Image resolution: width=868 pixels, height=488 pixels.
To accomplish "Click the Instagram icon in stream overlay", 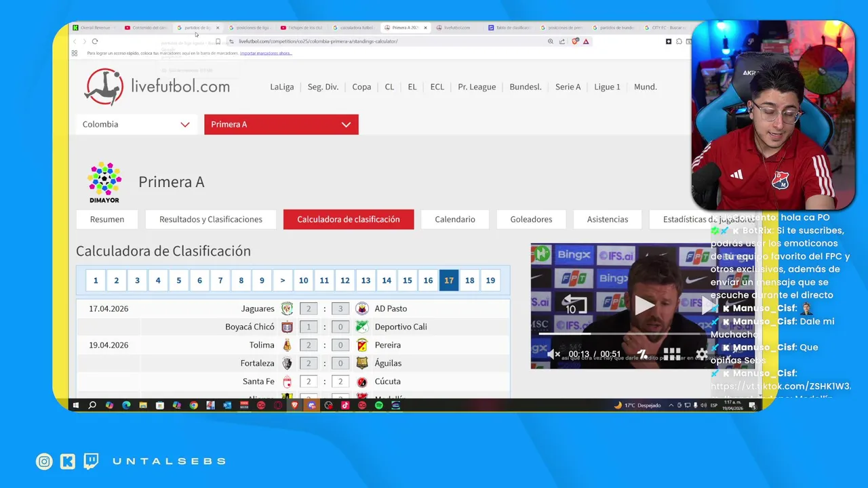I will point(44,462).
